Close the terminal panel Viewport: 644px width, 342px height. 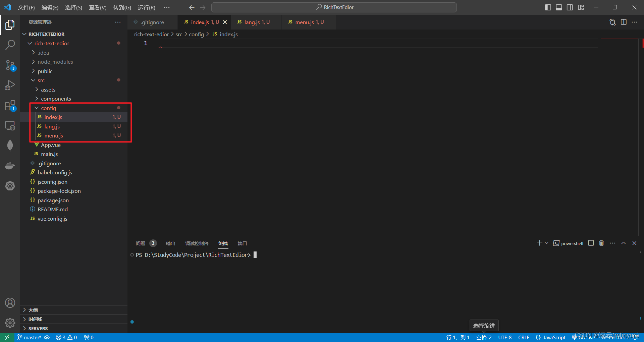(x=634, y=243)
